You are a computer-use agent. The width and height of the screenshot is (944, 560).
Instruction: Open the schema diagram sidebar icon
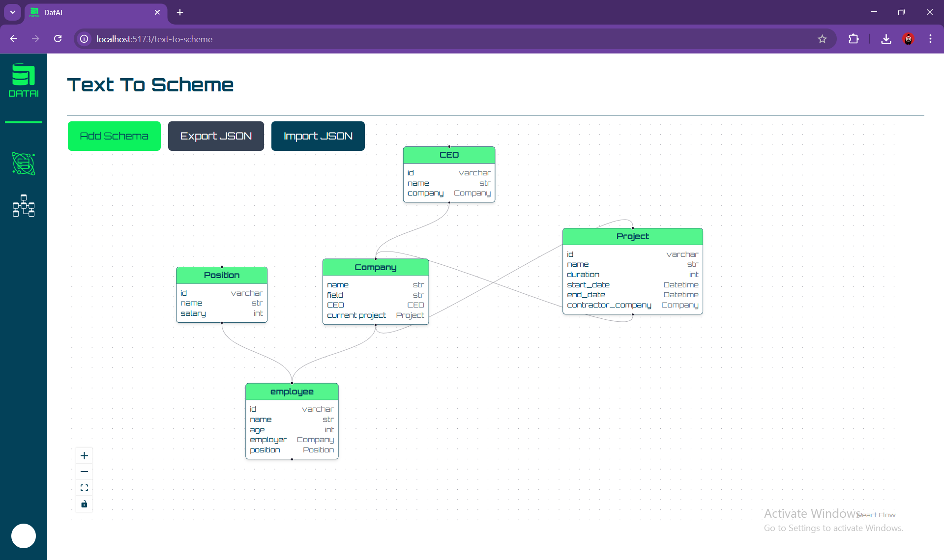click(x=23, y=206)
